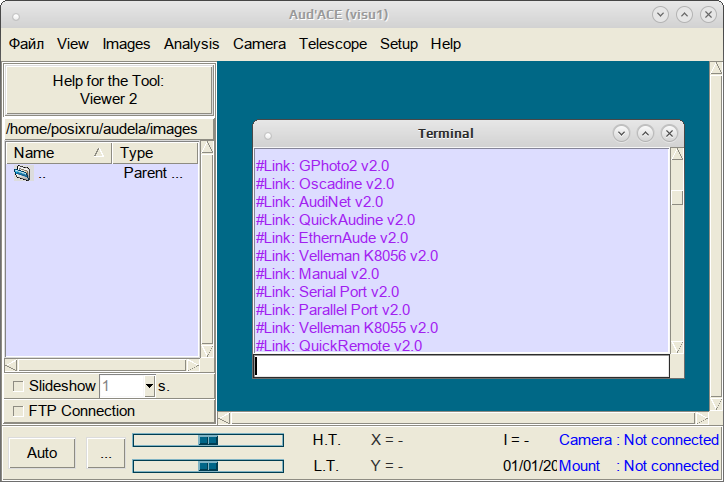Click the image area scroll right arrow
The width and height of the screenshot is (724, 482).
pyautogui.click(x=702, y=418)
